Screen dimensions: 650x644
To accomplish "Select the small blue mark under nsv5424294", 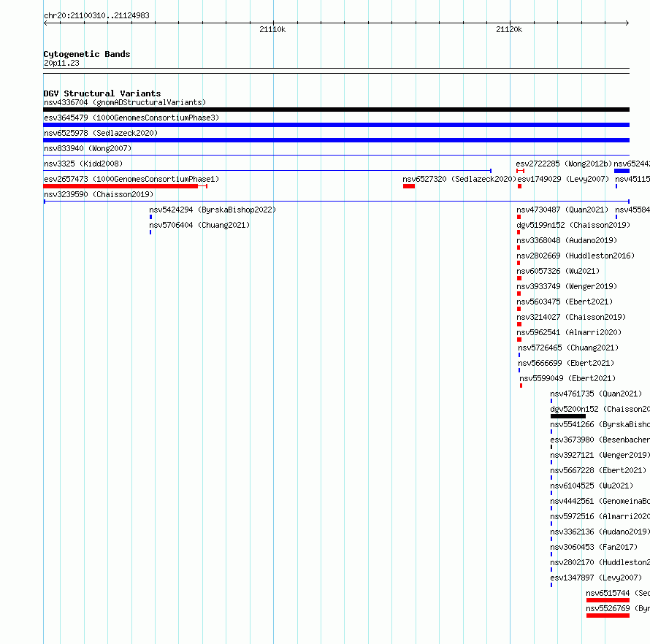I will [150, 217].
